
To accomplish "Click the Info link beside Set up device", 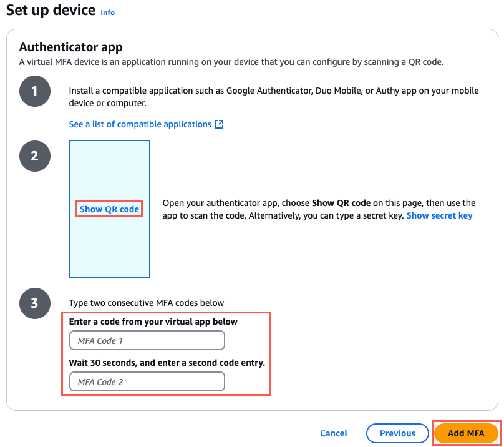I will click(x=107, y=12).
